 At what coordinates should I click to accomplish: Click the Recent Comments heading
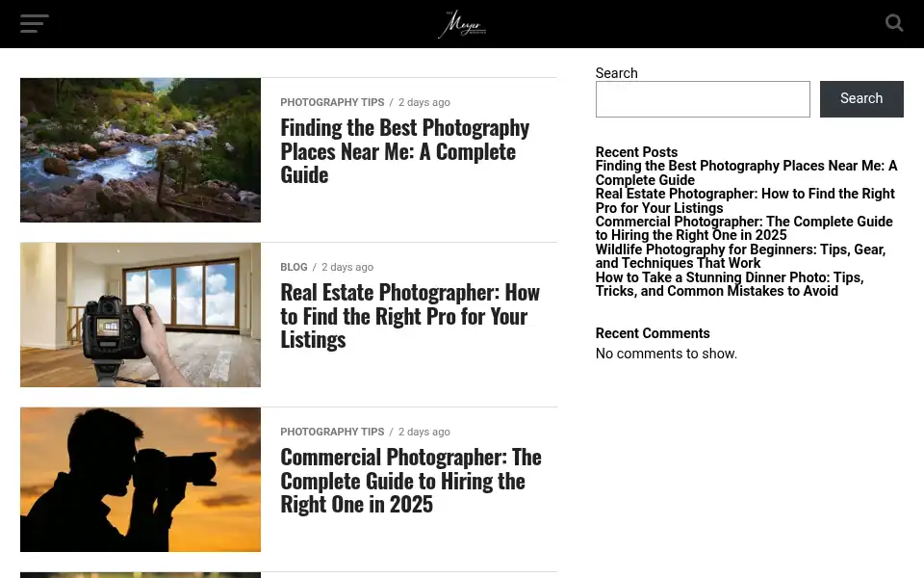(653, 333)
